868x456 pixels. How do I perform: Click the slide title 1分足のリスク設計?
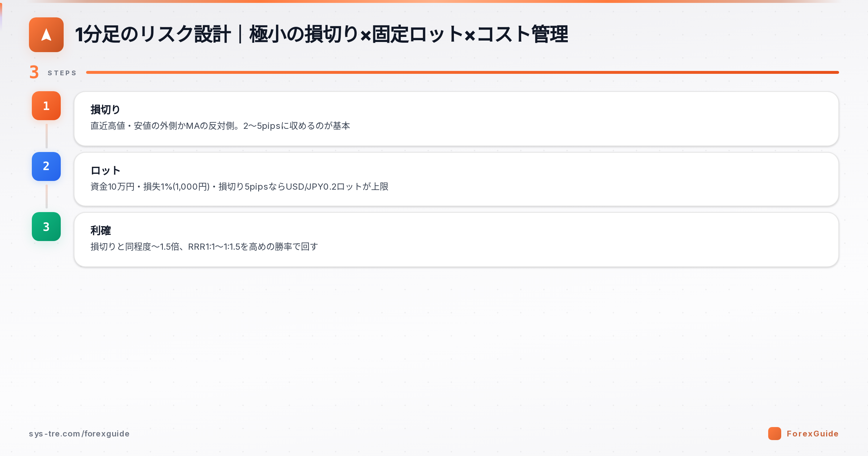point(322,34)
